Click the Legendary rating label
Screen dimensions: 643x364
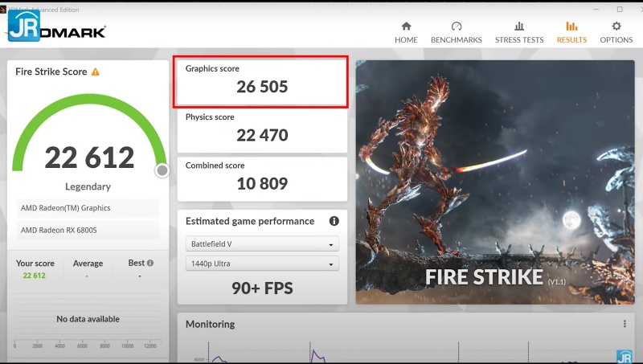pos(88,186)
